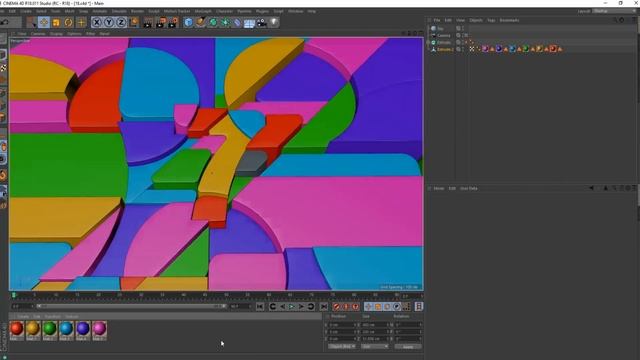This screenshot has width=640, height=360.
Task: Click the red material tag on Extrude.2
Action: click(553, 49)
